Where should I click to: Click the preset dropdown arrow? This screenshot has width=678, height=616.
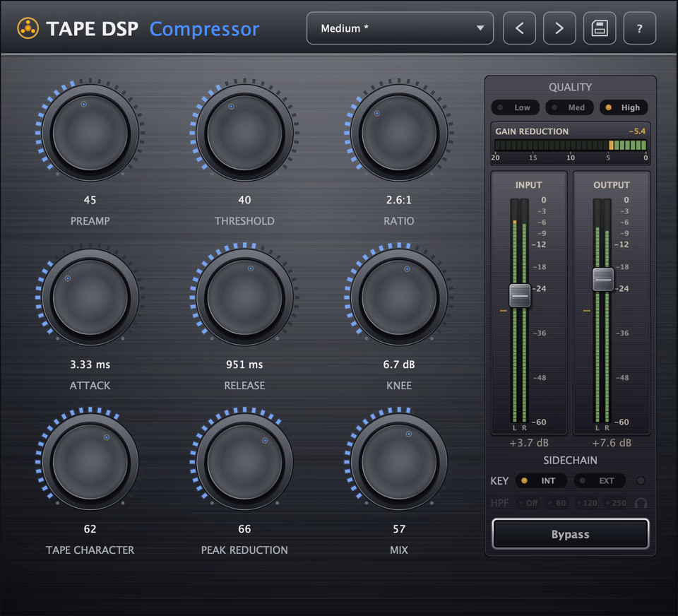tap(480, 28)
